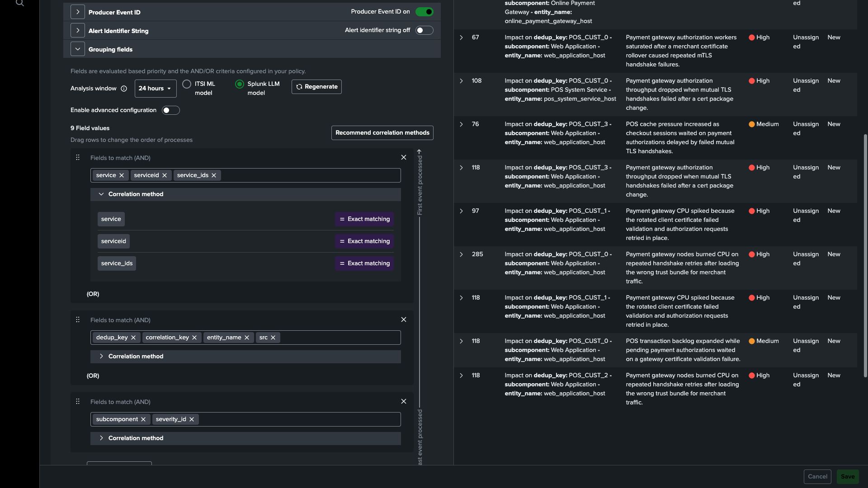
Task: Select the serviceid correlation field chip
Action: pyautogui.click(x=113, y=241)
